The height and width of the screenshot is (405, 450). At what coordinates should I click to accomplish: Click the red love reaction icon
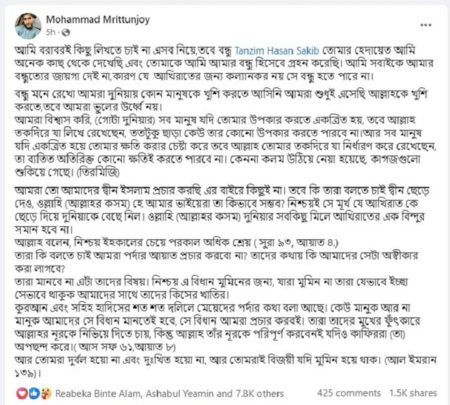22,393
